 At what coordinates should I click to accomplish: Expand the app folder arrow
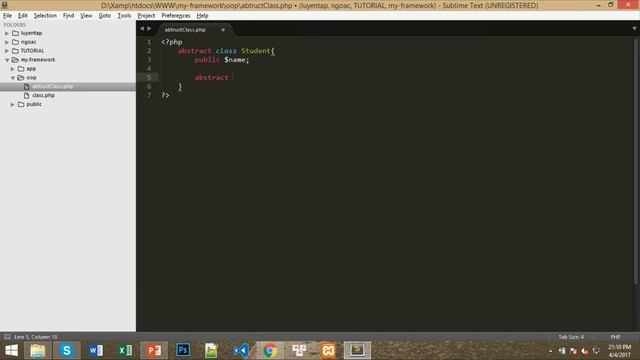pos(13,69)
